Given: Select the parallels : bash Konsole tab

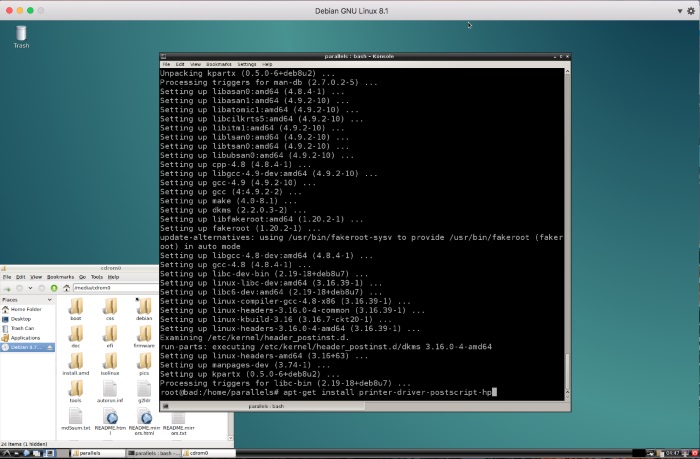Looking at the screenshot, I should pos(267,406).
